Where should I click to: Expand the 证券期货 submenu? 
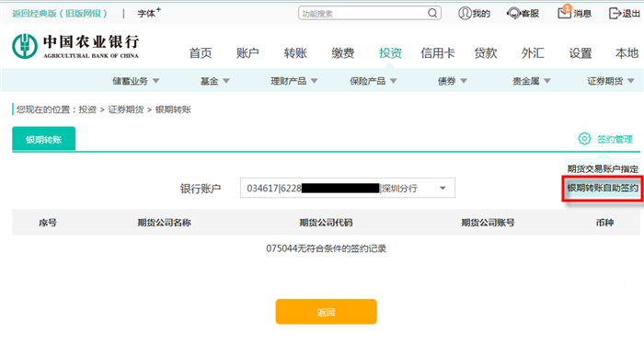pyautogui.click(x=611, y=81)
